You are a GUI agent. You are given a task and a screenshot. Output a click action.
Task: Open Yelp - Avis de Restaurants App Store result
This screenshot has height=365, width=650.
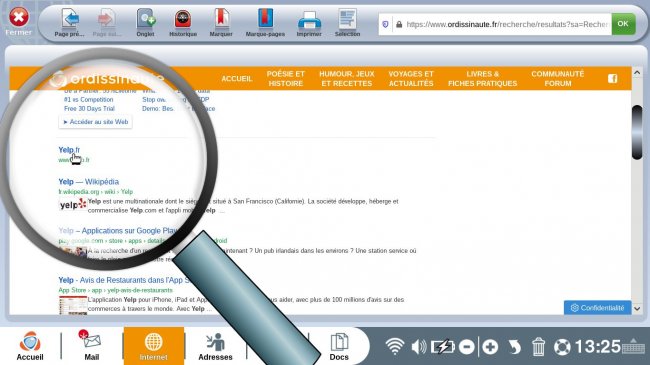point(124,280)
